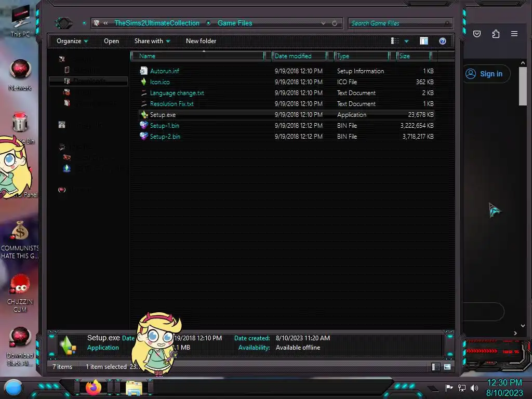532x399 pixels.
Task: Select the COMMUNISTS HATE THIS G... desktop icon
Action: [20, 240]
